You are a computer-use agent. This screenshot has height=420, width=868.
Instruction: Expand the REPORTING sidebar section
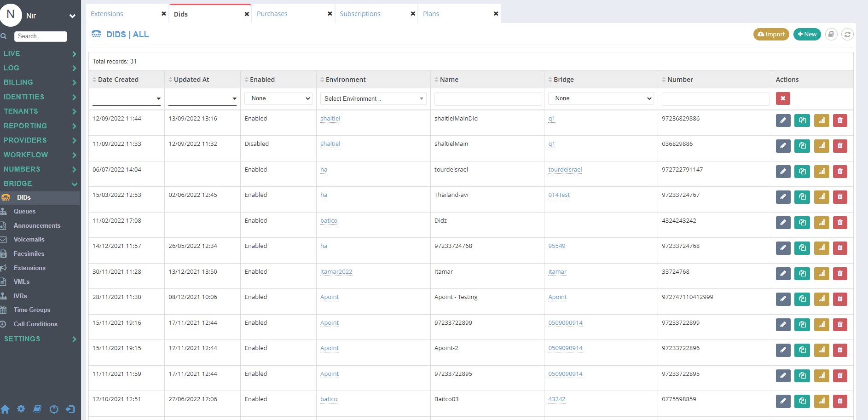(40, 126)
